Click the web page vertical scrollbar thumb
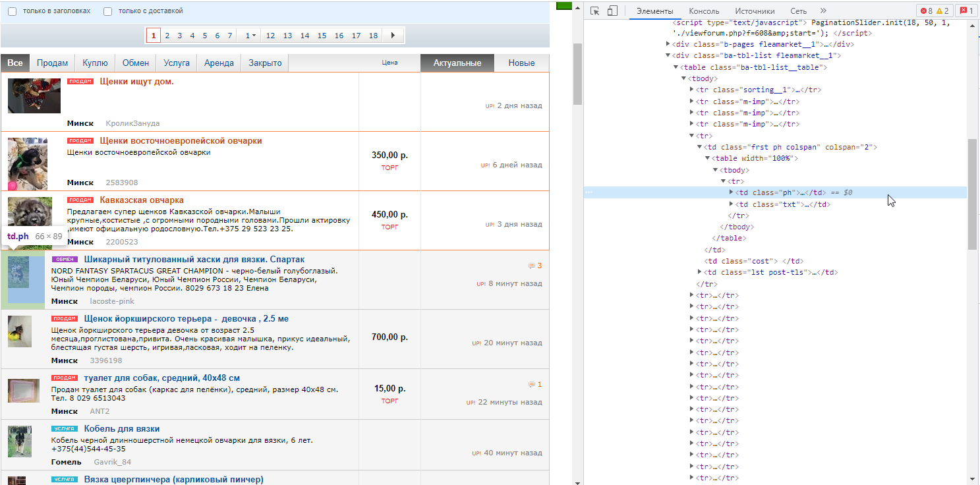This screenshot has height=485, width=980. point(578,74)
